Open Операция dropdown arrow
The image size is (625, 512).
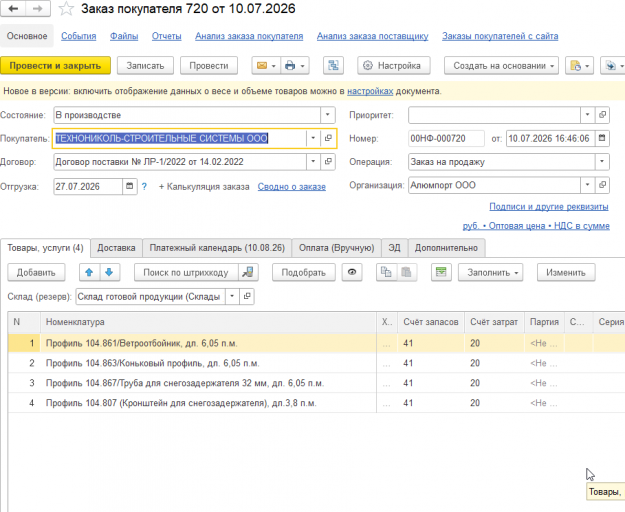(x=602, y=162)
